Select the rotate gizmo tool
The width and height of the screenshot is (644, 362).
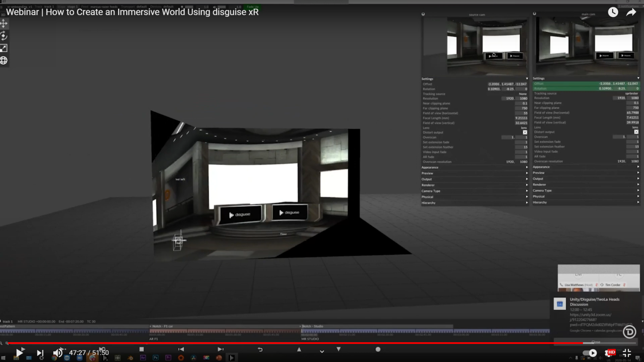click(4, 36)
